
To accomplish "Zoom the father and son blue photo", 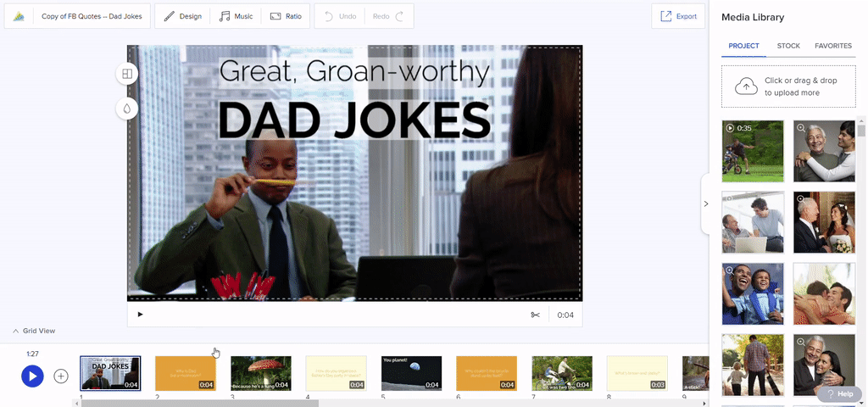I will point(730,270).
